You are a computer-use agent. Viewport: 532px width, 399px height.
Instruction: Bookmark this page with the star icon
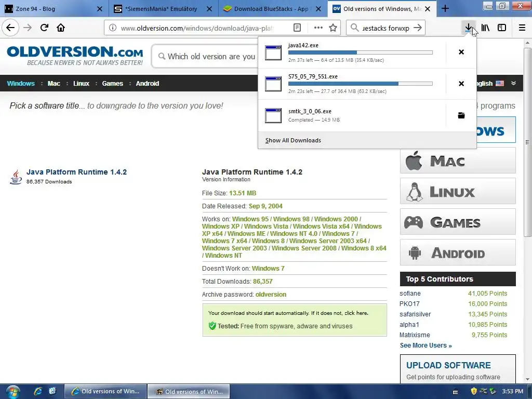[333, 28]
